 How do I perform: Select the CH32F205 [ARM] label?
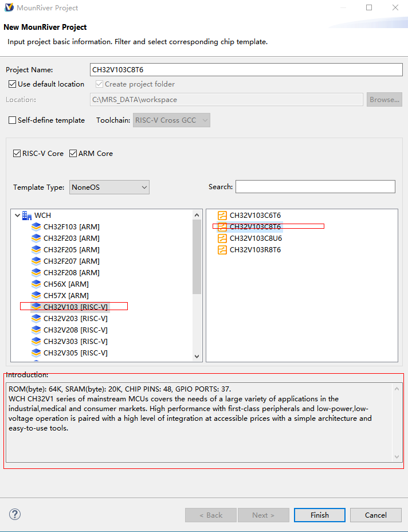[x=72, y=250]
